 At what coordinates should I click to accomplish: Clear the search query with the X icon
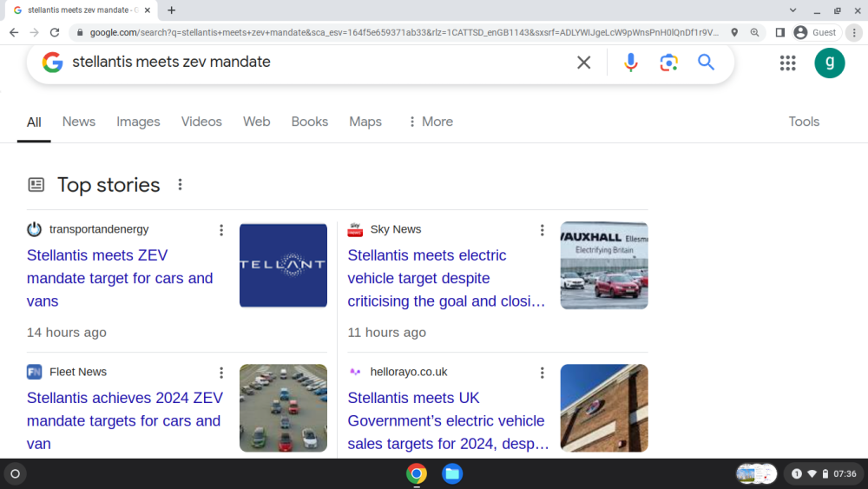pyautogui.click(x=583, y=63)
